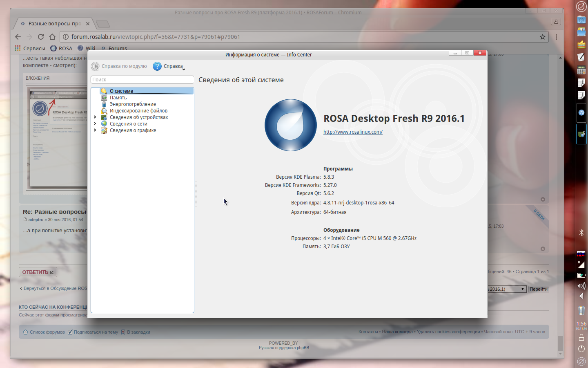Open the trash bin in the panel
588x368 pixels.
(581, 311)
